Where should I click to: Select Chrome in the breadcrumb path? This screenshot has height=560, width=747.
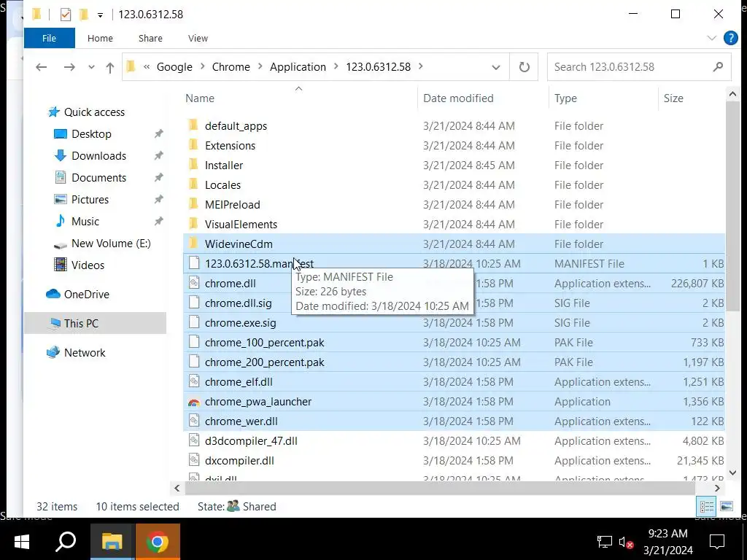coord(231,67)
